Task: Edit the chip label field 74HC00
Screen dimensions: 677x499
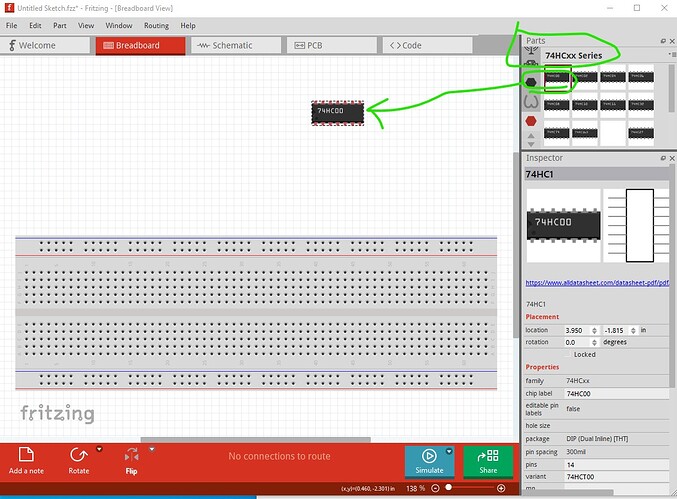Action: pyautogui.click(x=617, y=394)
